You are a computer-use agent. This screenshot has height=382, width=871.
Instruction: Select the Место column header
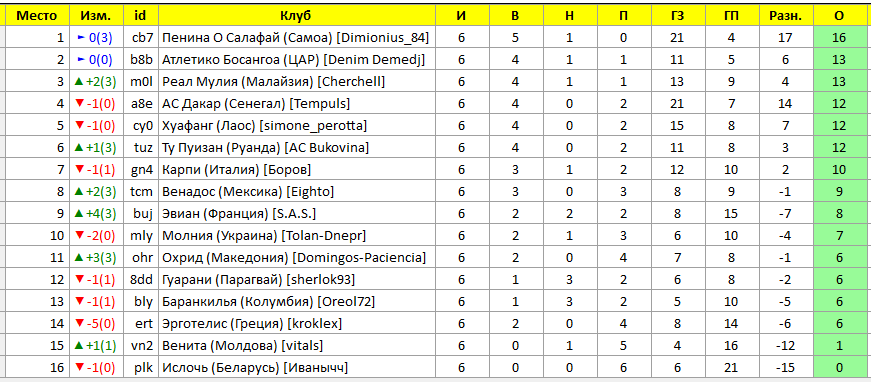point(37,16)
